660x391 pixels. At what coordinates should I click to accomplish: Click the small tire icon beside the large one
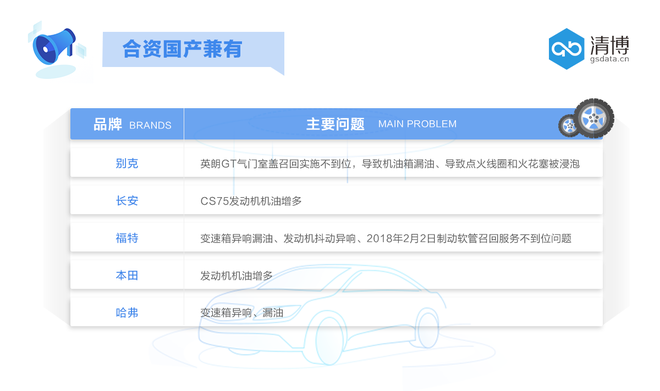pyautogui.click(x=569, y=125)
